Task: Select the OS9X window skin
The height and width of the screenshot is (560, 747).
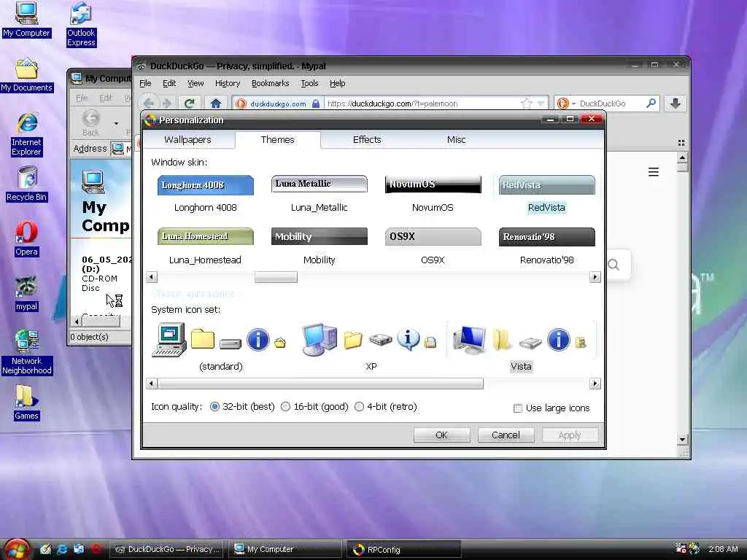Action: pyautogui.click(x=433, y=246)
